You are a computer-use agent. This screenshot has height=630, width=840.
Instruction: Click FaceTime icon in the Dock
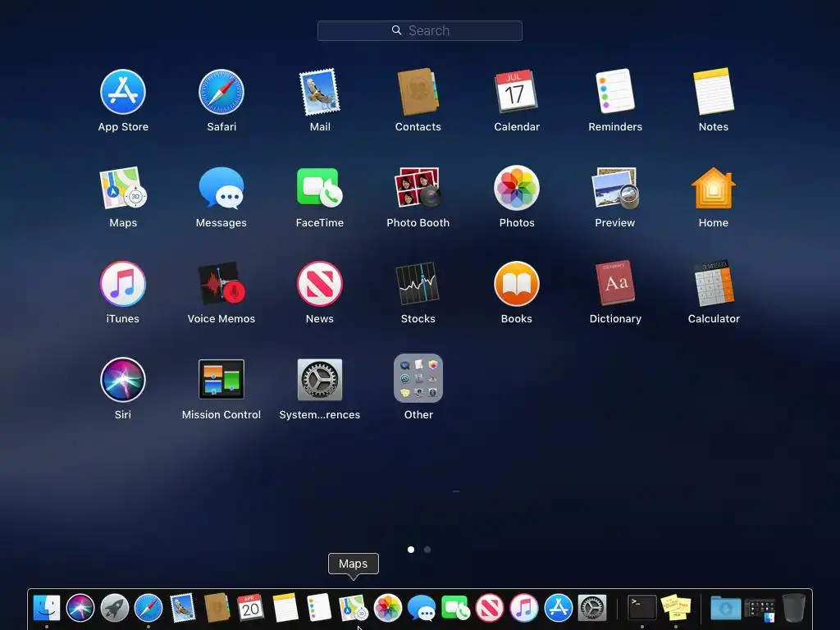coord(456,608)
